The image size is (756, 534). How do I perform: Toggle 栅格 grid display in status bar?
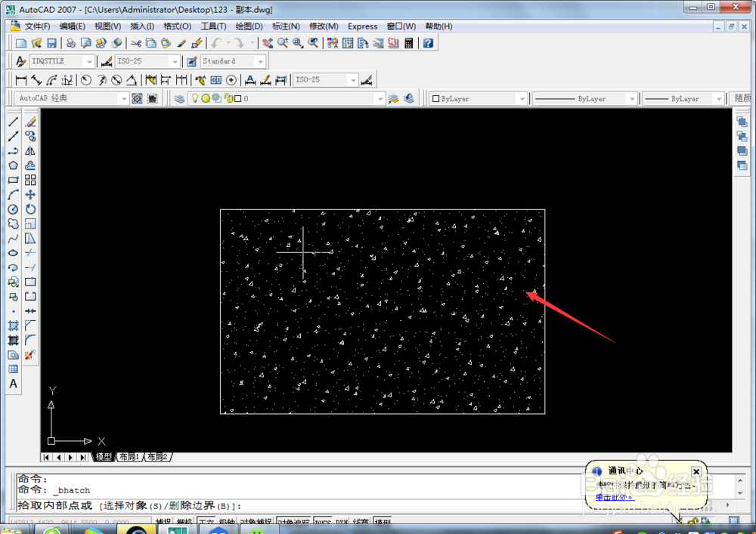184,522
